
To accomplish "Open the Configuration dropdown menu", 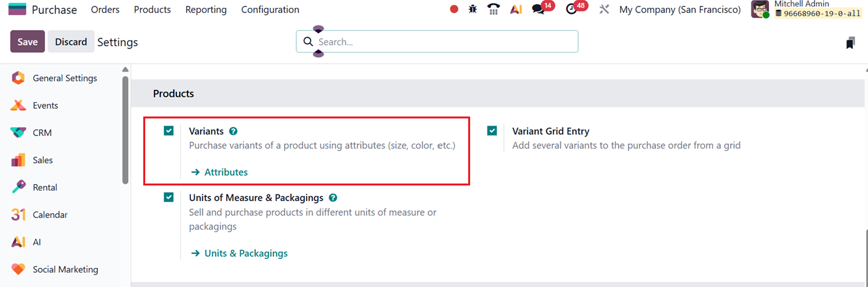I will pyautogui.click(x=270, y=10).
